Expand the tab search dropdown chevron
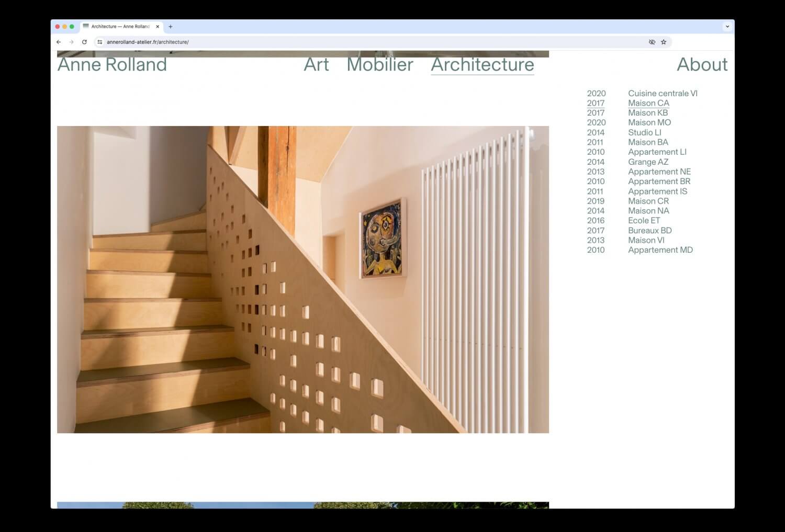 point(727,27)
